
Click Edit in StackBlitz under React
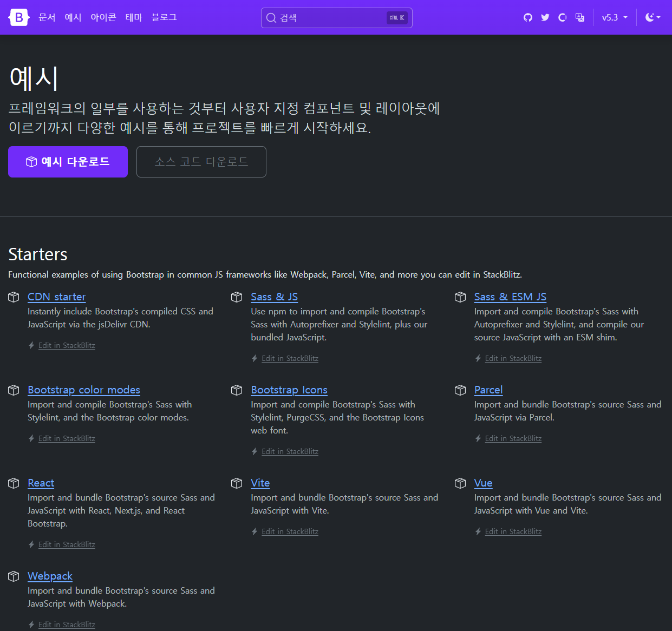point(67,544)
